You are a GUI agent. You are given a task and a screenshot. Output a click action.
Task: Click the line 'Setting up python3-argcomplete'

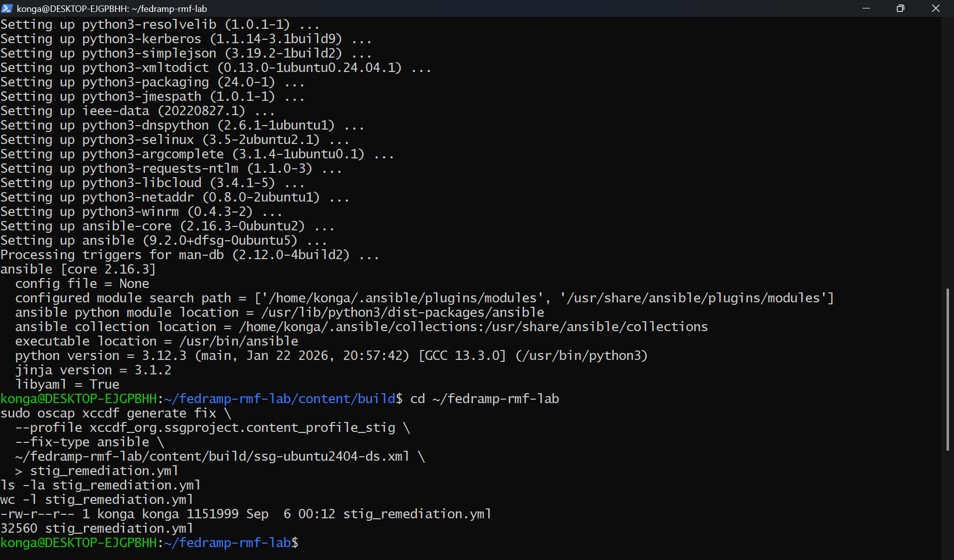coord(197,154)
